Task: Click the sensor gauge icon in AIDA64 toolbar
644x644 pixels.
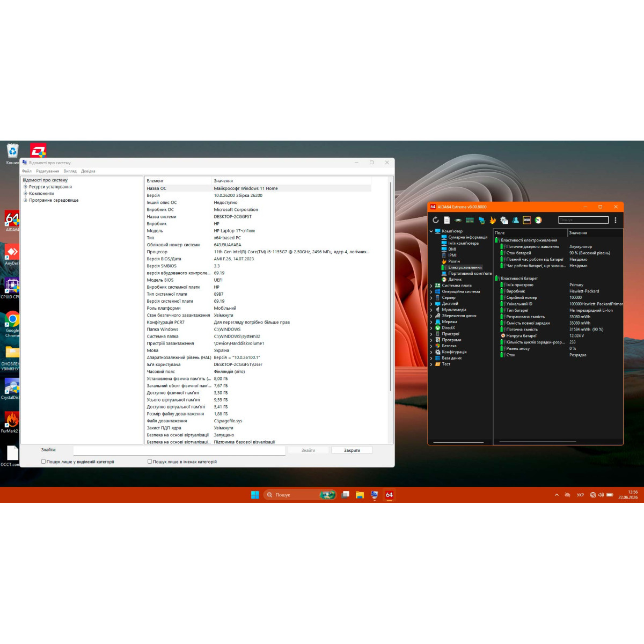Action: click(x=538, y=220)
